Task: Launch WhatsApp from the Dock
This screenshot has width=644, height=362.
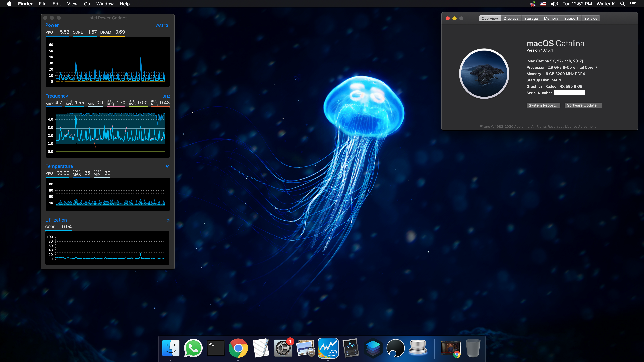Action: [x=193, y=348]
